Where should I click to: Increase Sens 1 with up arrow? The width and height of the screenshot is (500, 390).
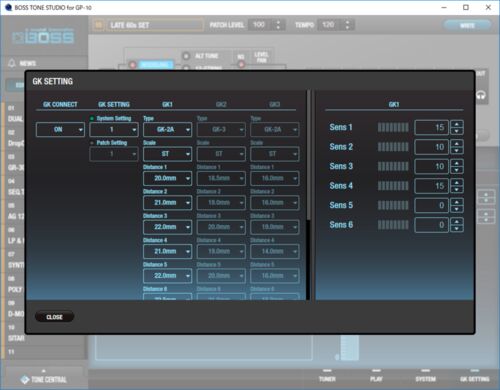pos(457,124)
